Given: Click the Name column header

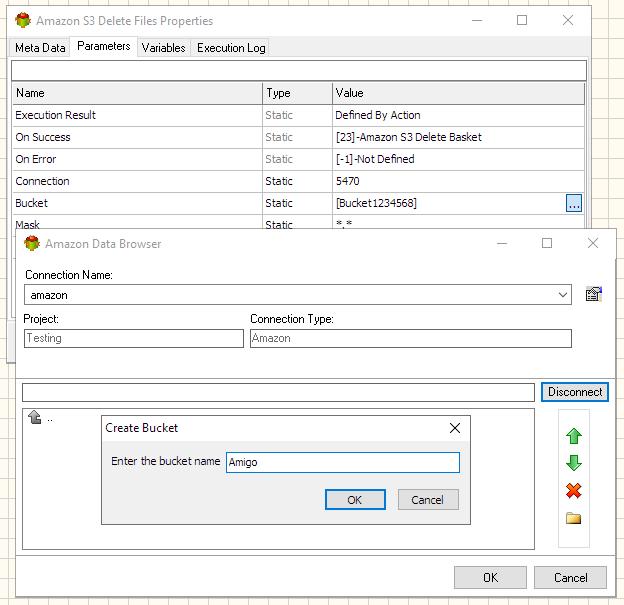Looking at the screenshot, I should click(x=137, y=93).
